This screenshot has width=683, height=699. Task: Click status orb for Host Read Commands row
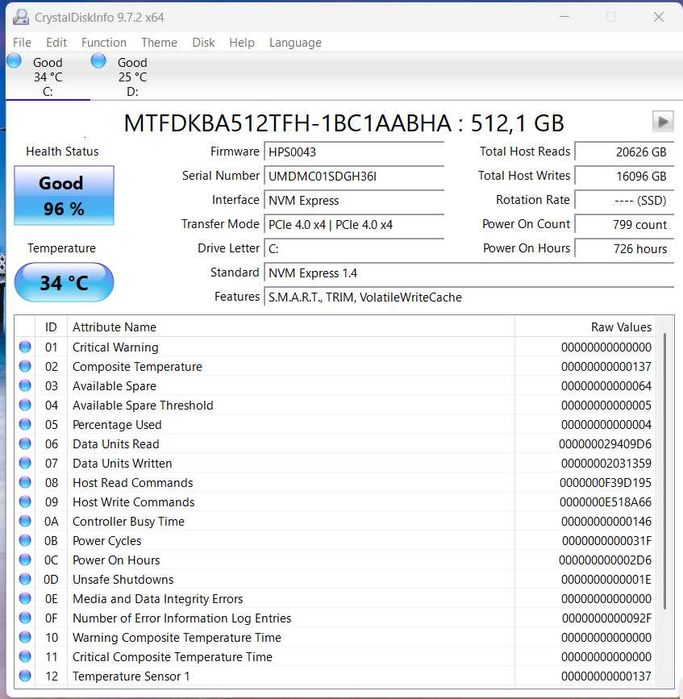coord(25,482)
